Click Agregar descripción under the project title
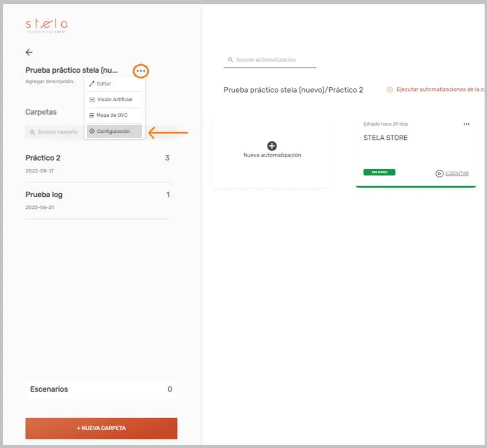Image resolution: width=487 pixels, height=448 pixels. tap(50, 82)
